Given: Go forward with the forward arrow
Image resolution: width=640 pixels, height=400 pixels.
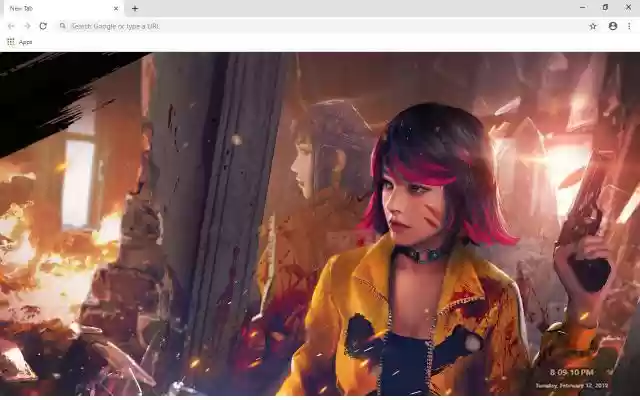Looking at the screenshot, I should [x=27, y=26].
